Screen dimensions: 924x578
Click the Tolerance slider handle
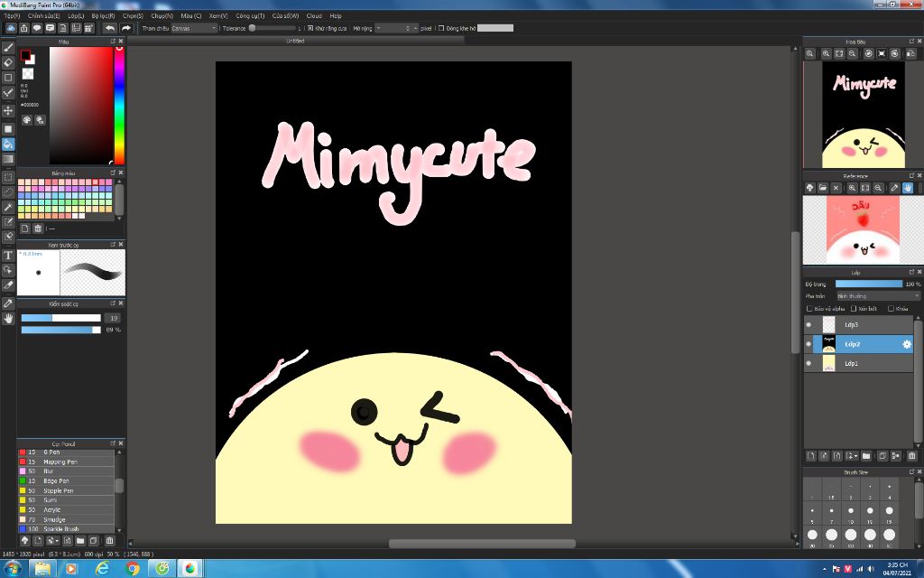click(253, 28)
